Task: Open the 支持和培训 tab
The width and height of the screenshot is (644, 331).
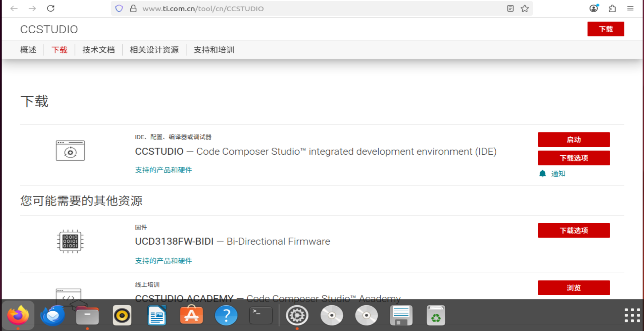Action: [214, 50]
